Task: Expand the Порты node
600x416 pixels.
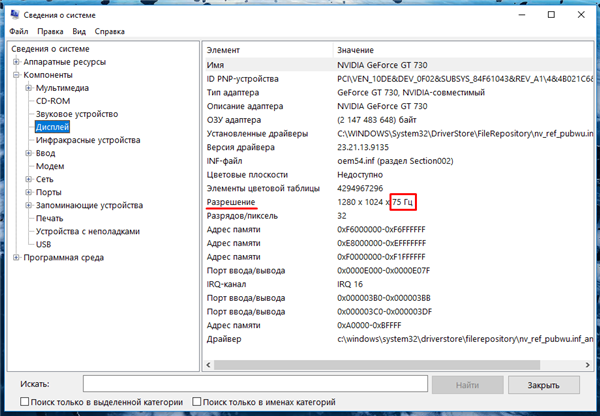Action: click(28, 192)
